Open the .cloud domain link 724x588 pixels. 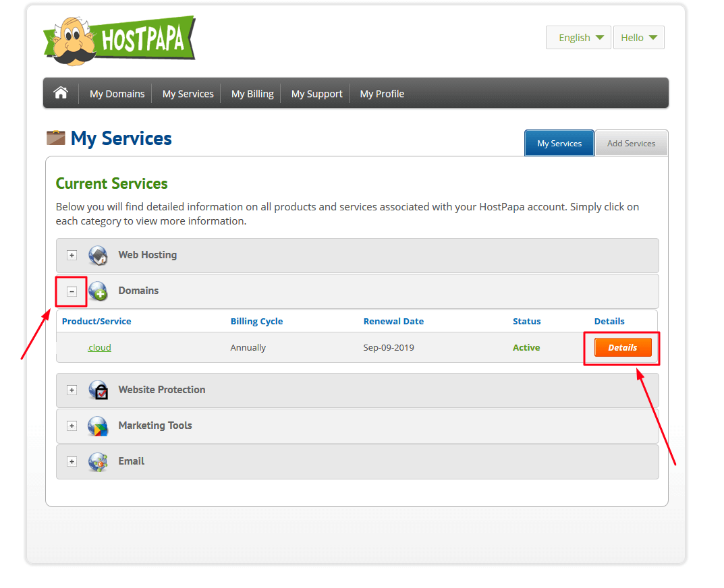99,347
